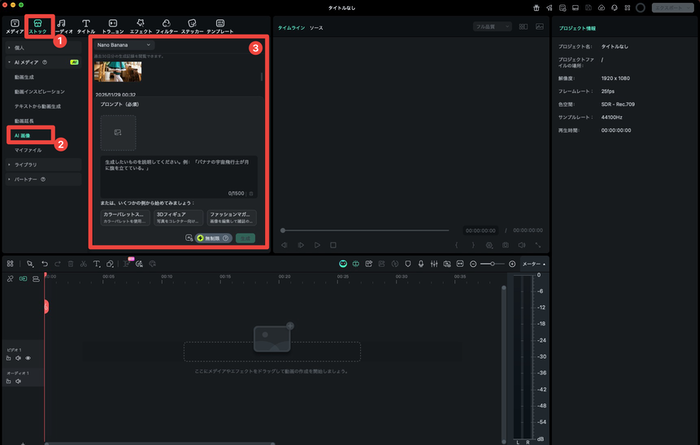Click the fullscreen expand icon in the preview
This screenshot has width=700, height=445.
tap(539, 244)
